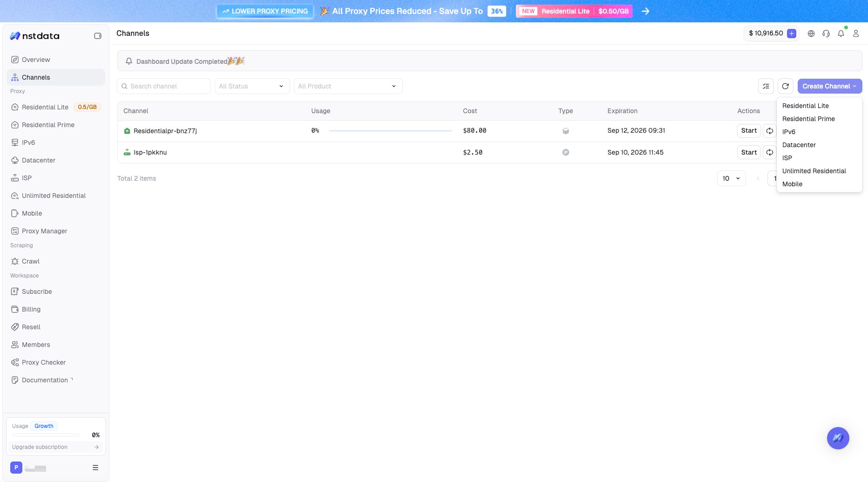Toggle the Create Channel dropdown
Image resolution: width=868 pixels, height=482 pixels.
tap(830, 86)
